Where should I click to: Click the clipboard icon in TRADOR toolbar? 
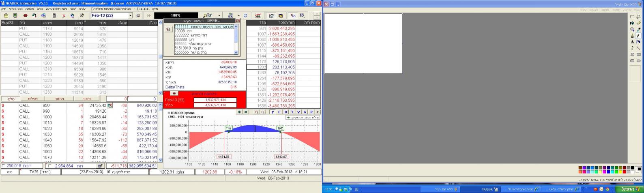click(6, 16)
